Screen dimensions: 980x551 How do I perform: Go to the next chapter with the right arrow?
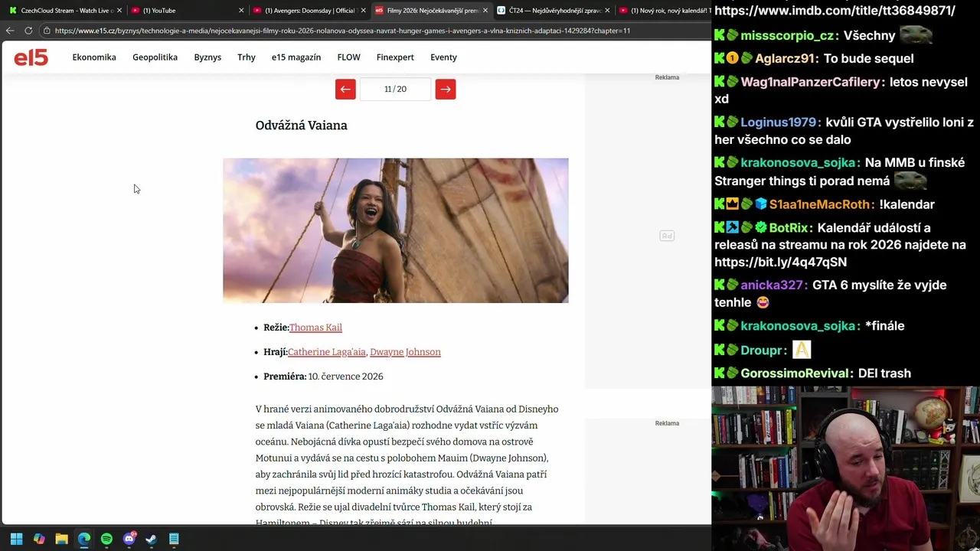(x=446, y=89)
